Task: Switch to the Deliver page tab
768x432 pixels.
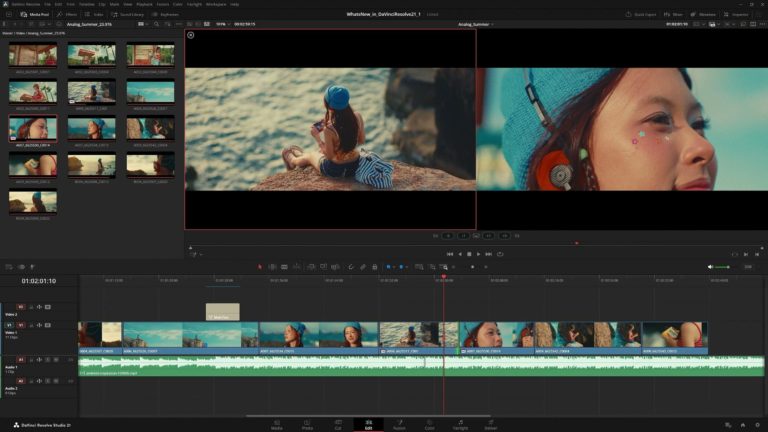Action: tap(491, 425)
